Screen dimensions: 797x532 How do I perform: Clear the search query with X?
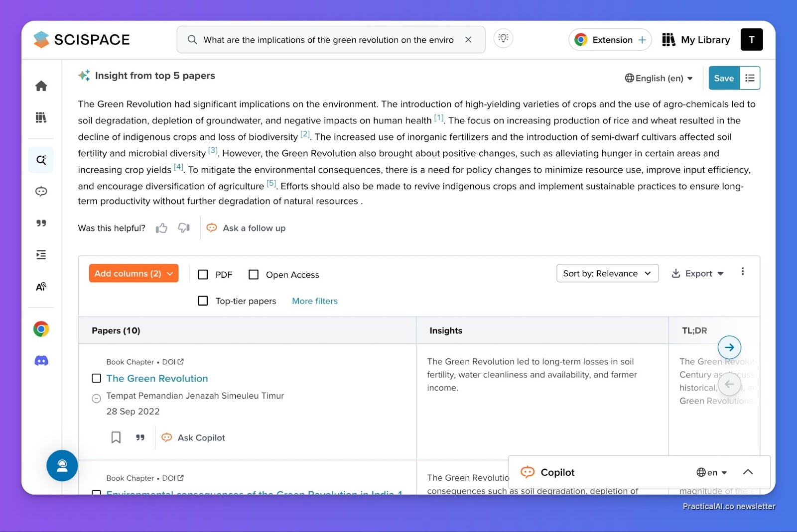(x=468, y=40)
